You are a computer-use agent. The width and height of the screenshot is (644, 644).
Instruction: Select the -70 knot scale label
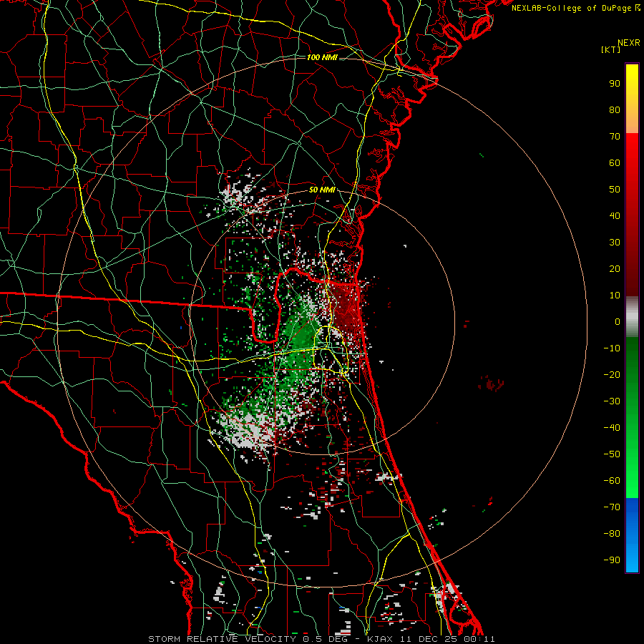tap(612, 507)
